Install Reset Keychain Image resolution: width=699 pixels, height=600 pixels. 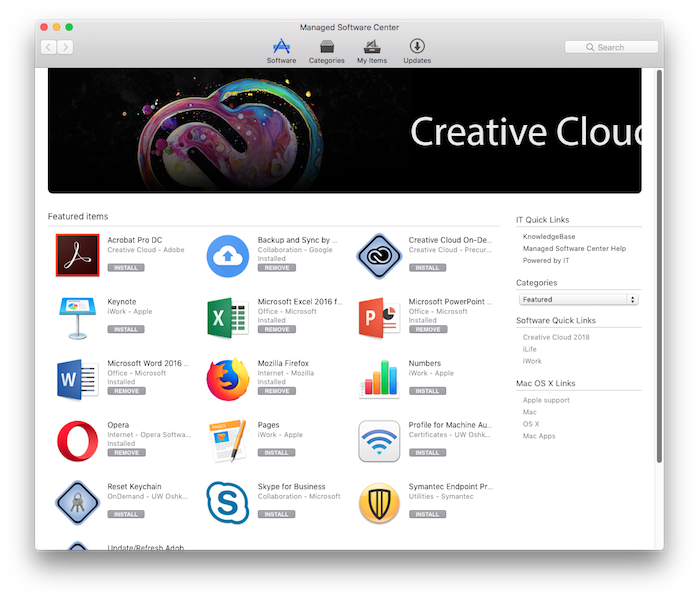[126, 514]
